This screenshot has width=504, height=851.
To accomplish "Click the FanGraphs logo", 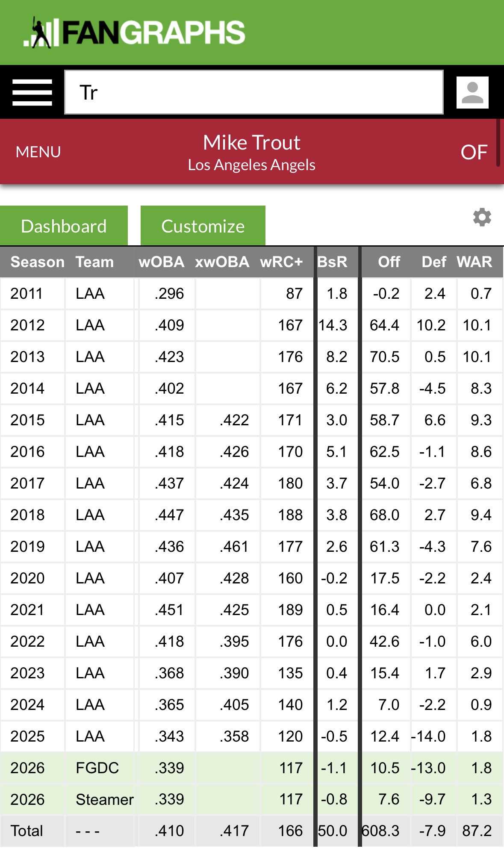I will click(x=134, y=32).
